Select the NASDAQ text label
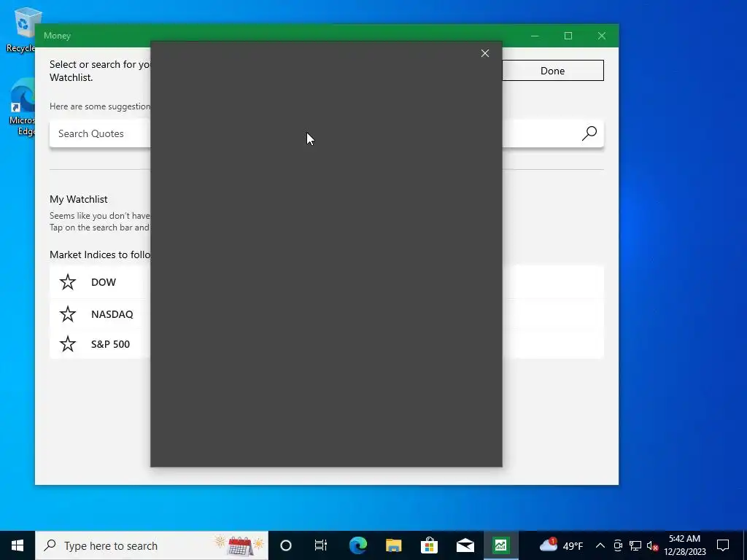 (x=112, y=314)
